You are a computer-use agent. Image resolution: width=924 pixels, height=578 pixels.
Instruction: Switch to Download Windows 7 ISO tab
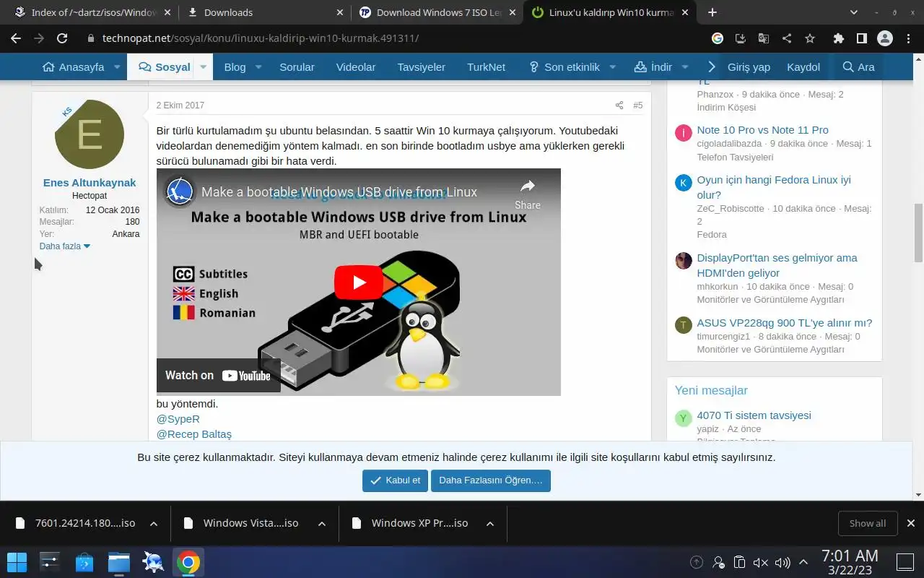[x=438, y=12]
